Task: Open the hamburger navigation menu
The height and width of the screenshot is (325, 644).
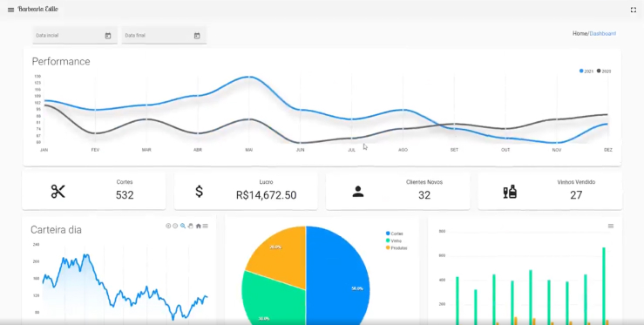Action: coord(10,10)
